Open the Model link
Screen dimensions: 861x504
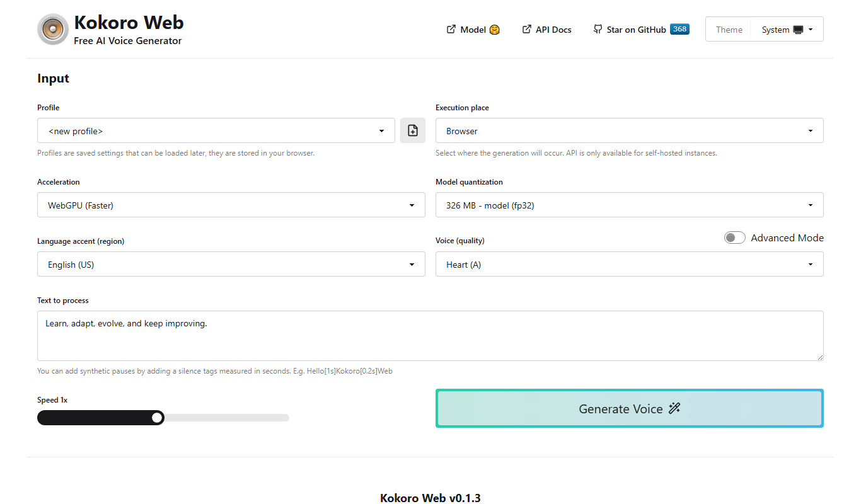(x=473, y=30)
